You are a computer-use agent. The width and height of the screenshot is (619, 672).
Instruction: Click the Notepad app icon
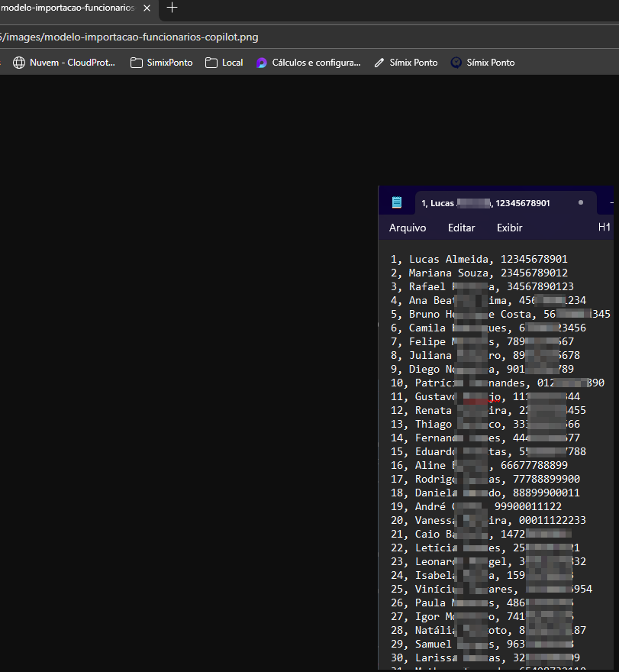tap(397, 202)
